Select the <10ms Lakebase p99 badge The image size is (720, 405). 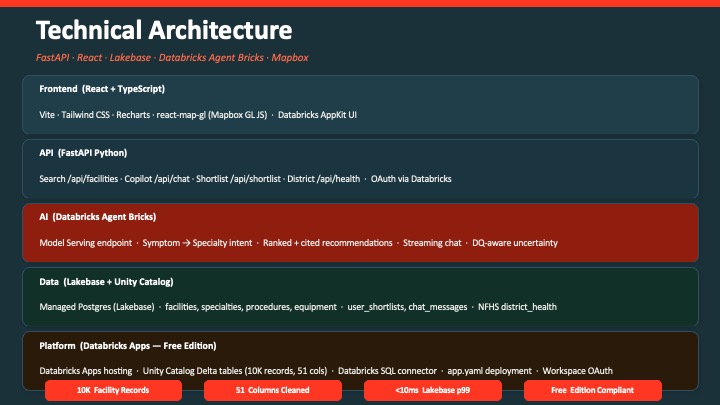point(433,390)
